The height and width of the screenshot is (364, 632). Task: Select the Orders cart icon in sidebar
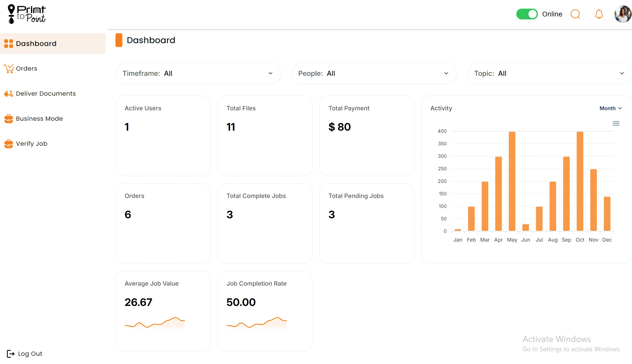9,68
